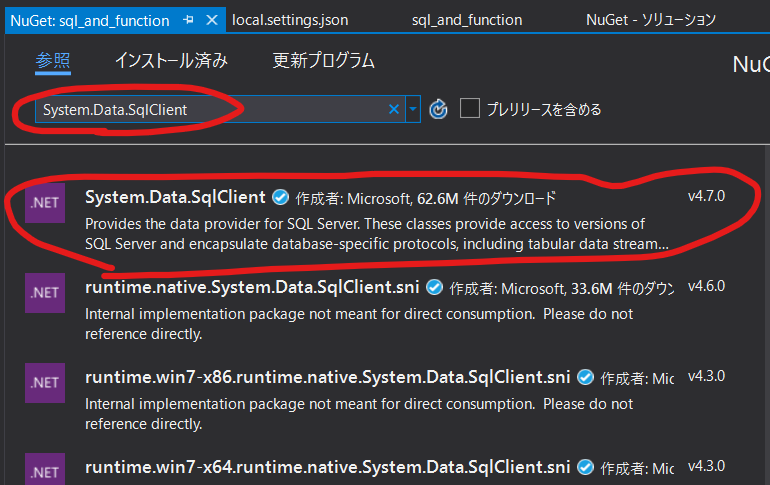Click version v4.6.0 label
770x485 pixels.
(x=706, y=286)
